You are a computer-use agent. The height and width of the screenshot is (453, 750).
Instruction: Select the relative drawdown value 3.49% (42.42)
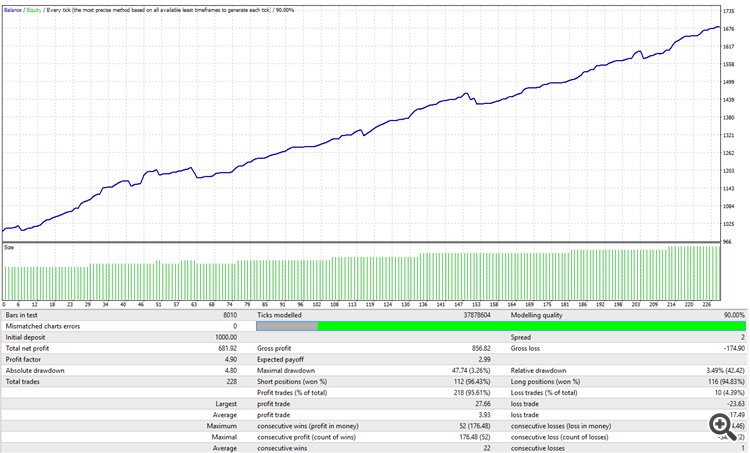pos(726,370)
